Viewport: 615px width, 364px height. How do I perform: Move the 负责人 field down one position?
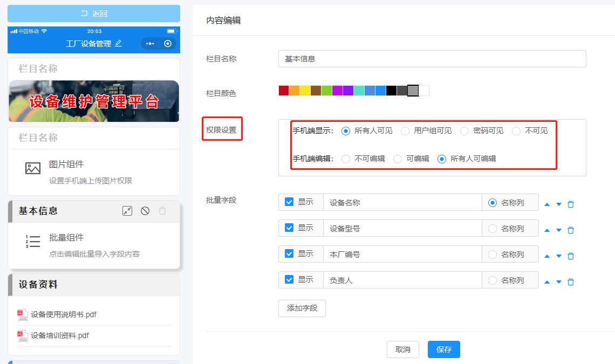point(558,281)
